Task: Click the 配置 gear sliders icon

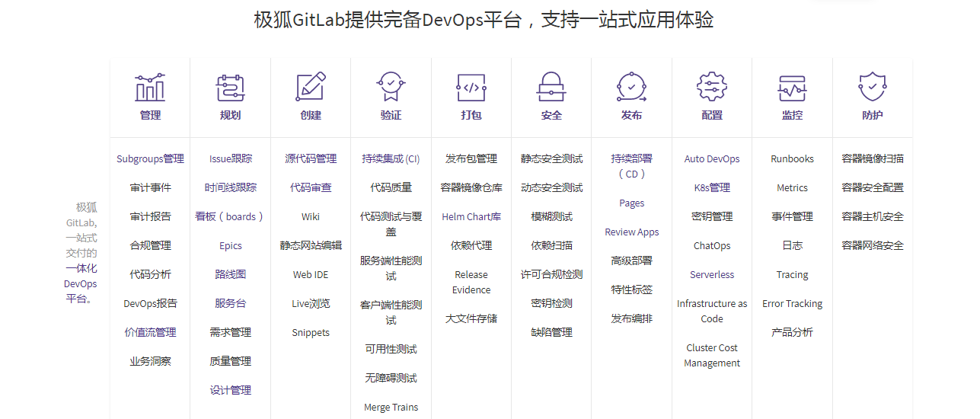Action: point(712,88)
